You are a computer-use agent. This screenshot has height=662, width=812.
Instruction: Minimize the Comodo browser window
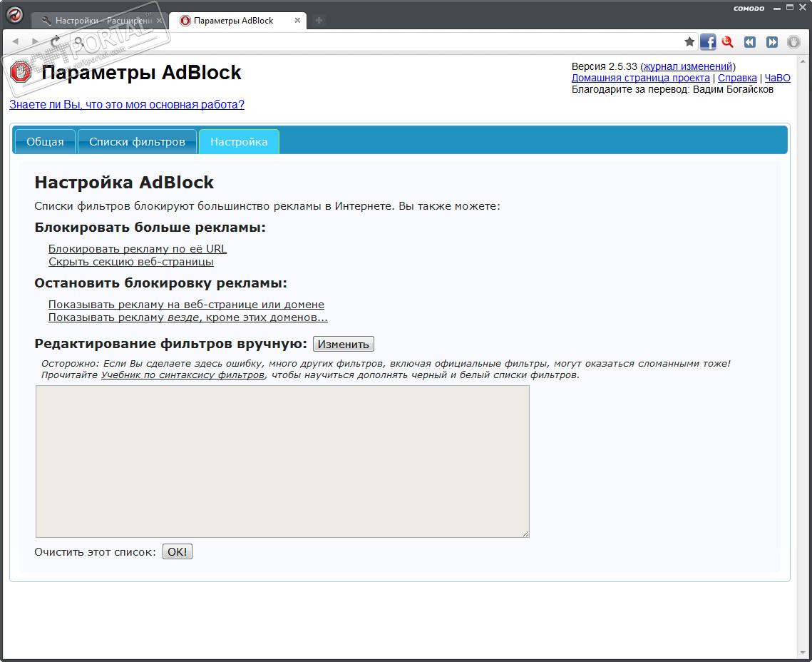point(777,9)
